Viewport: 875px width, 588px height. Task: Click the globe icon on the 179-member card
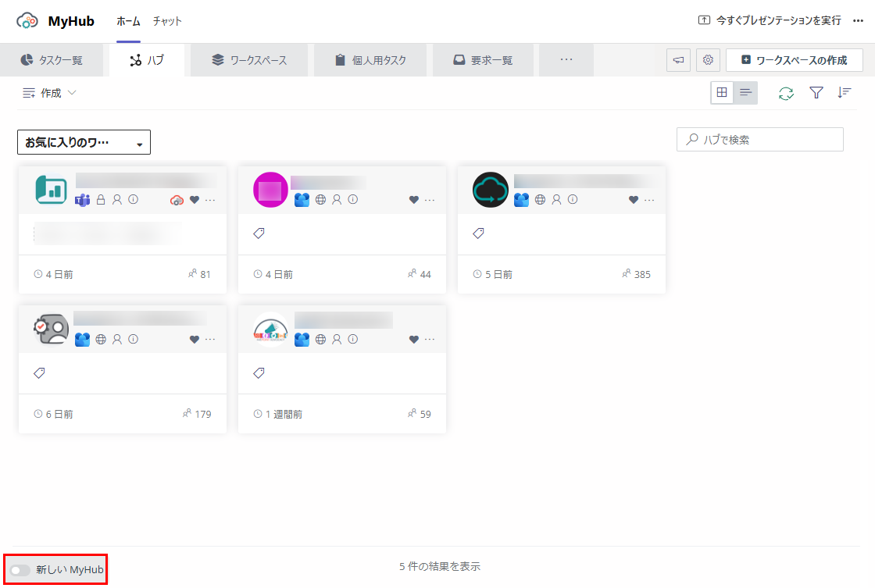(101, 339)
